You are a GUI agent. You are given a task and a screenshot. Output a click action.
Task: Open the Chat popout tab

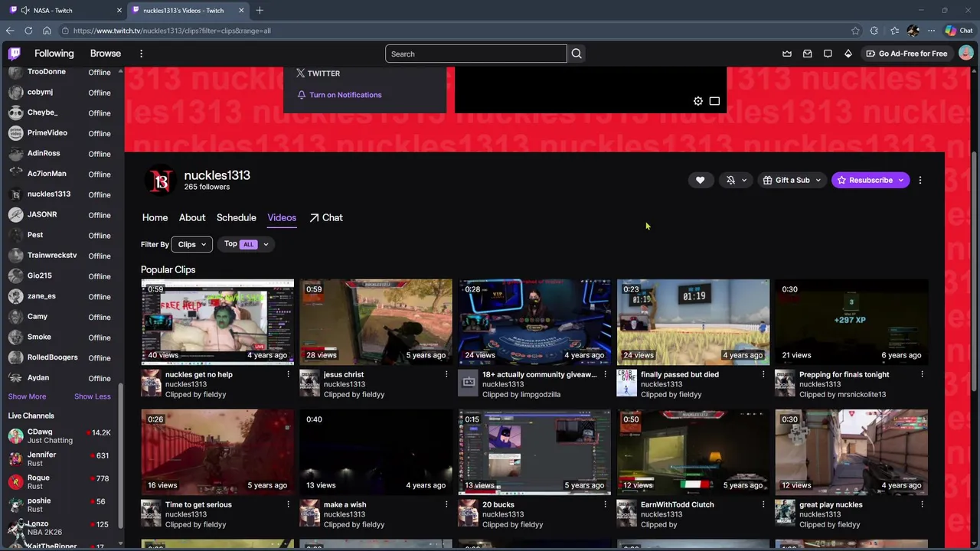(x=326, y=217)
